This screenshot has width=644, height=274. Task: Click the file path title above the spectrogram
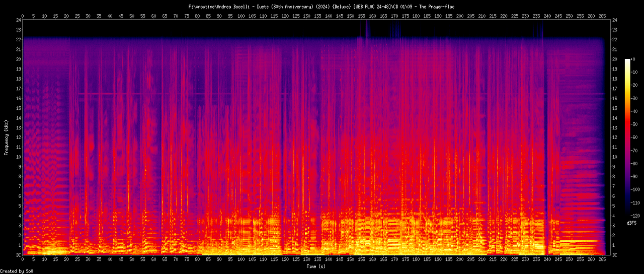pos(321,7)
